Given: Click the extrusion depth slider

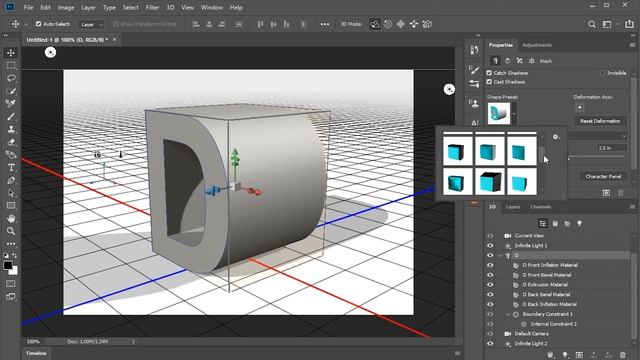Looking at the screenshot, I should click(596, 158).
